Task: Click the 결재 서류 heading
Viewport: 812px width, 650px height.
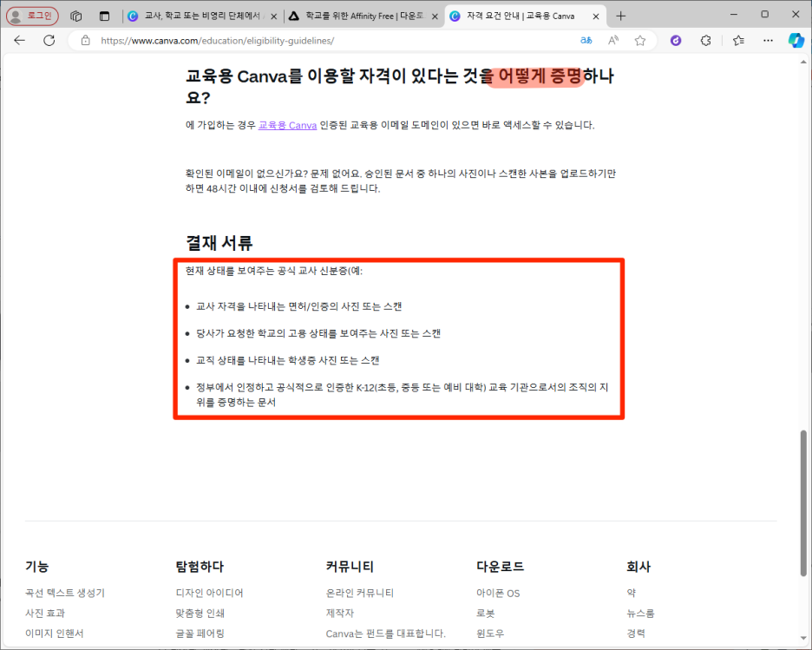Action: pos(219,242)
